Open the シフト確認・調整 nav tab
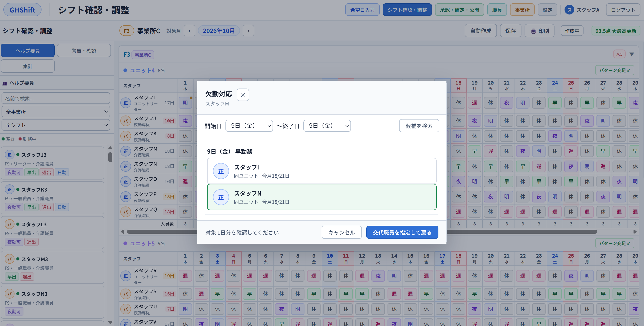644x326 pixels. point(407,10)
